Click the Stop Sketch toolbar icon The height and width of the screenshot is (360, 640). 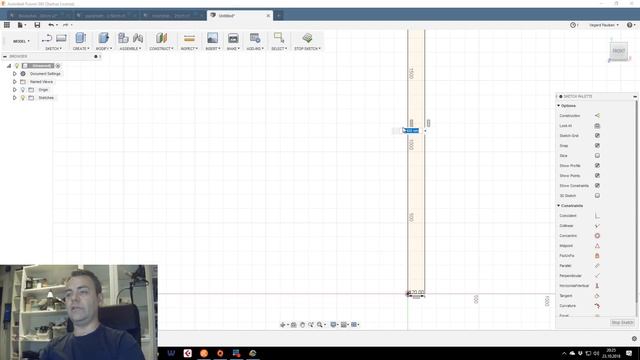307,38
